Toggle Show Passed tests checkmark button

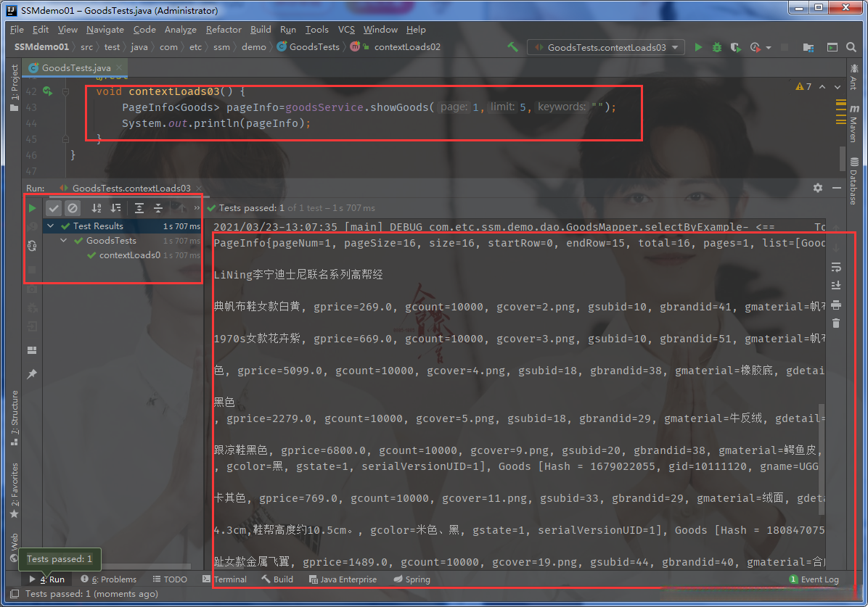point(53,208)
